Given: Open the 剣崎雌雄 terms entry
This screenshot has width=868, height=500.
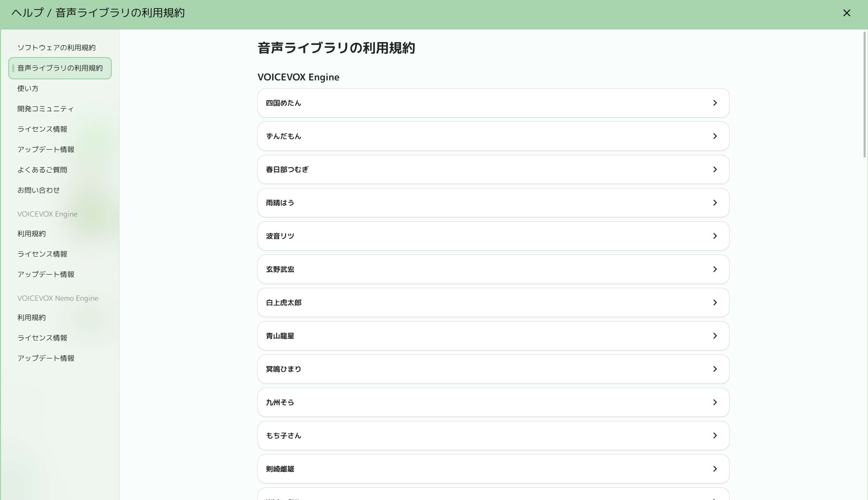Looking at the screenshot, I should [x=493, y=469].
